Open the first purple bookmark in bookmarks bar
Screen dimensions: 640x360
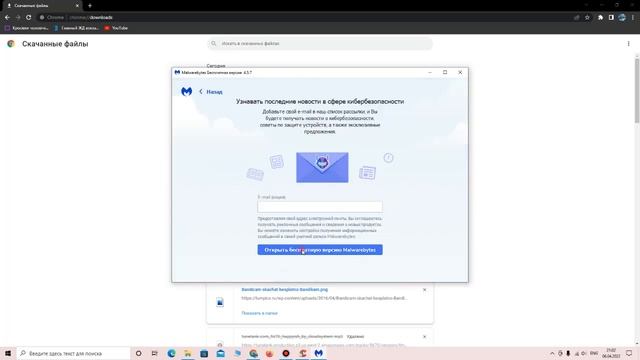[x=27, y=28]
